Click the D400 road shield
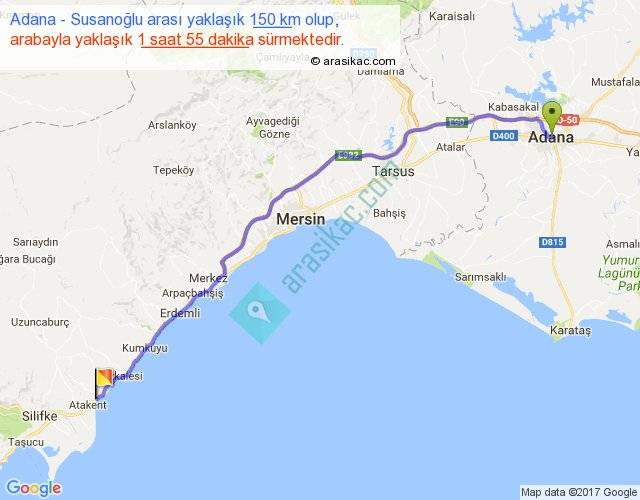 pyautogui.click(x=504, y=136)
